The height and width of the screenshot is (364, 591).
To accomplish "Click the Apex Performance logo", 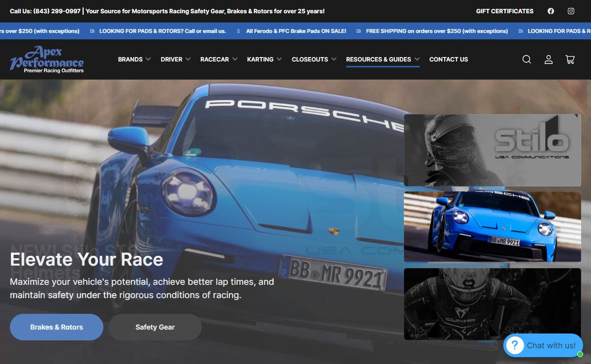I will [47, 60].
